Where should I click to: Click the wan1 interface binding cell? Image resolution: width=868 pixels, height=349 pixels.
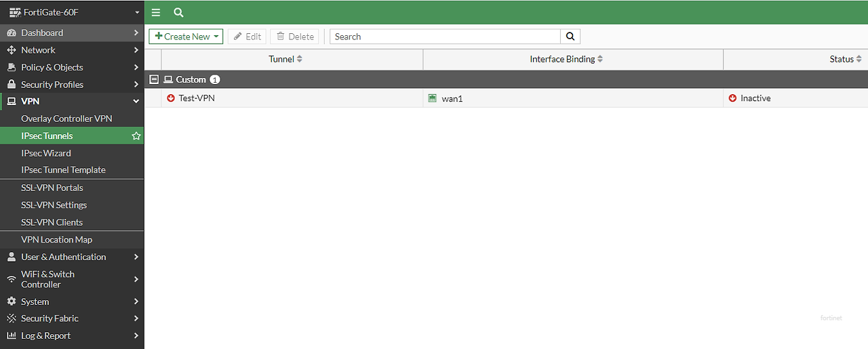[573, 98]
